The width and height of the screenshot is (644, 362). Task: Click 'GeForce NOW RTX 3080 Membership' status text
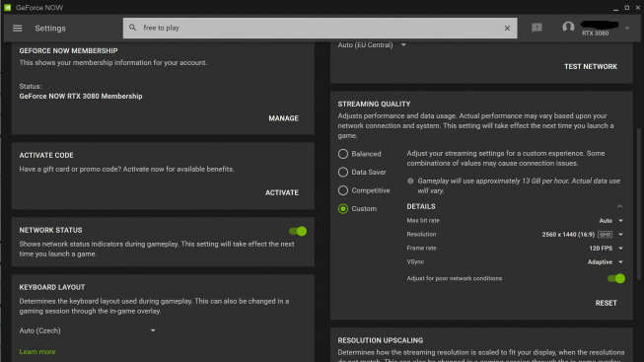[81, 96]
